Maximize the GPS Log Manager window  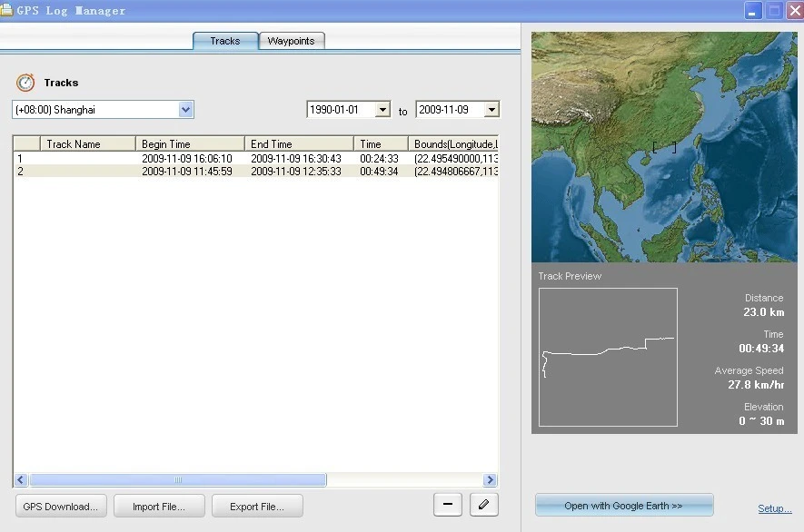(774, 11)
